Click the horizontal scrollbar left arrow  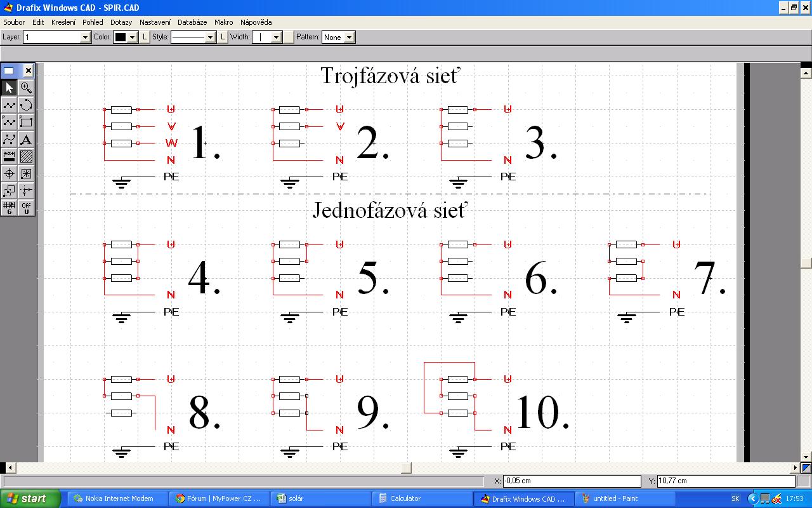click(10, 468)
